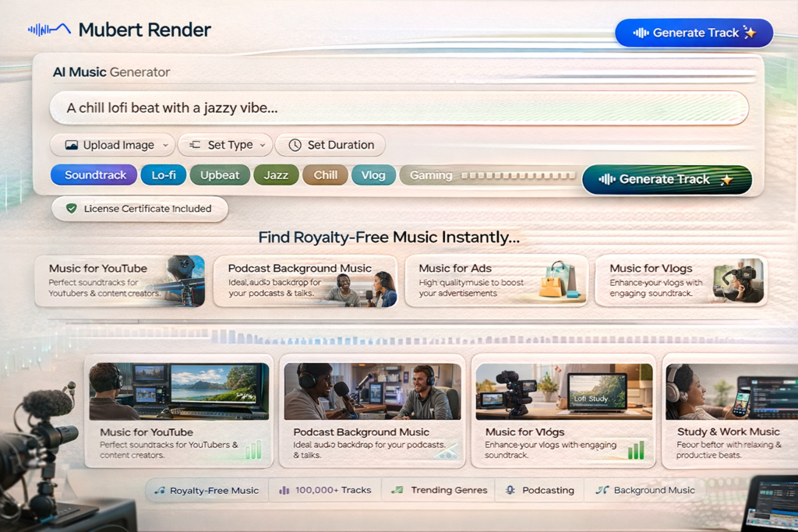
Task: Toggle the Lo-fi genre tag
Action: point(164,174)
